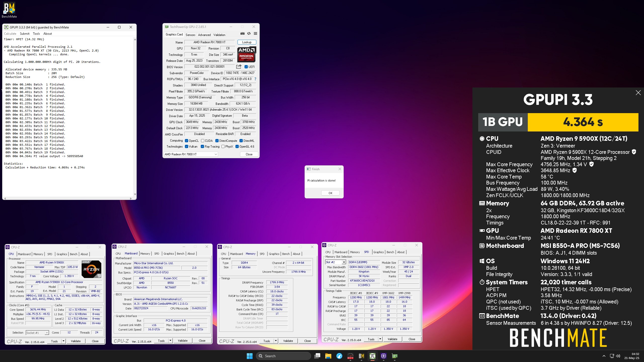
Task: Open Validation tab in GPU-Z
Action: 219,35
